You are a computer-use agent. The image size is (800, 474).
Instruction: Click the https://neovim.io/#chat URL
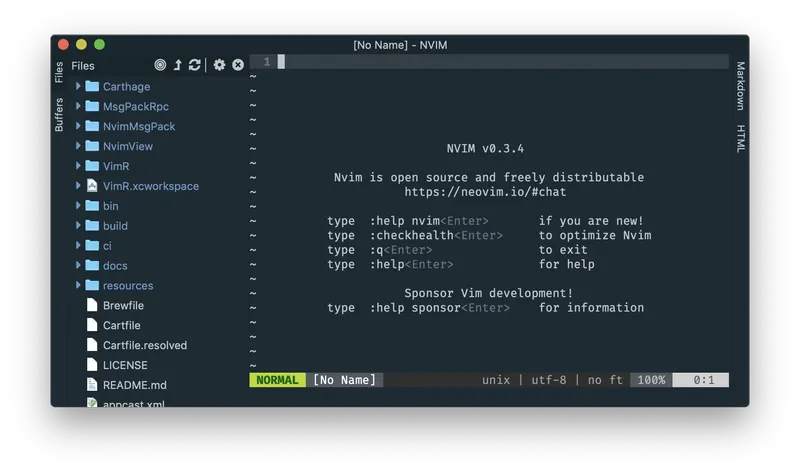pyautogui.click(x=485, y=192)
